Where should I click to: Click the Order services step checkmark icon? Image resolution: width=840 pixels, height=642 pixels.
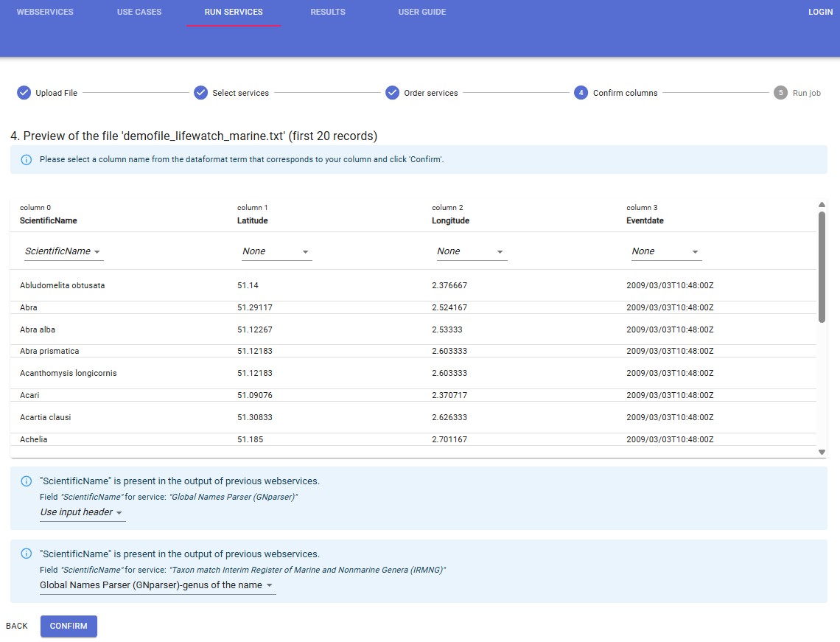click(x=392, y=93)
